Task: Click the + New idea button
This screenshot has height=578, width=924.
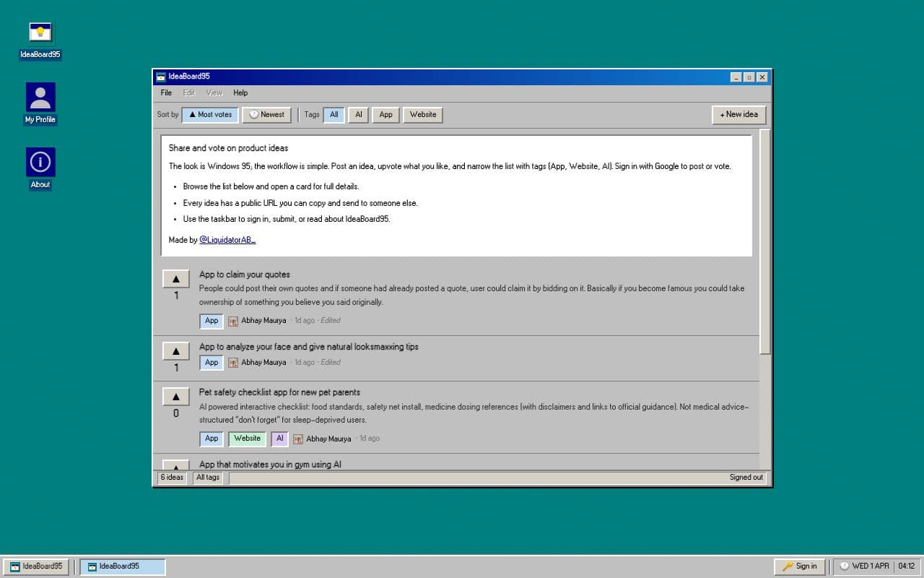Action: 738,114
